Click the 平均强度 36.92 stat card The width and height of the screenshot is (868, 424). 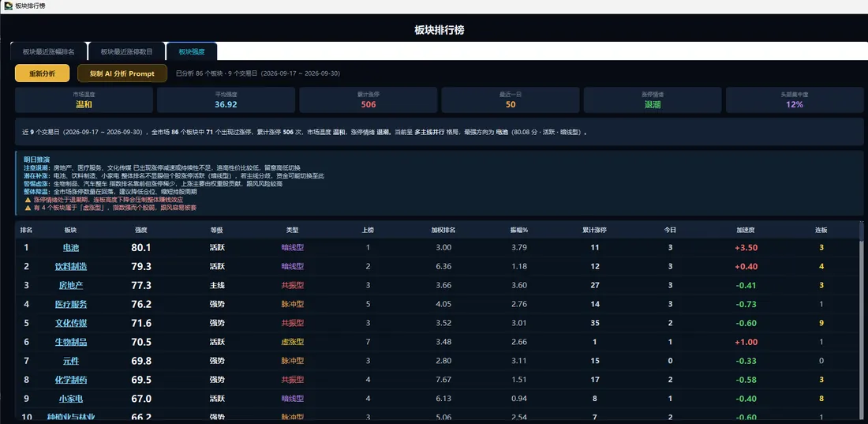pyautogui.click(x=226, y=99)
